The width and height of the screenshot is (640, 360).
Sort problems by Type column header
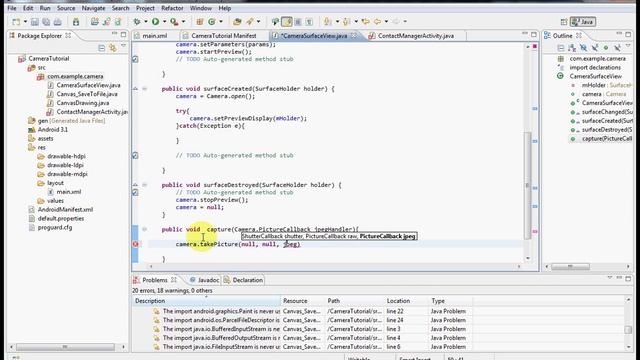coord(451,301)
